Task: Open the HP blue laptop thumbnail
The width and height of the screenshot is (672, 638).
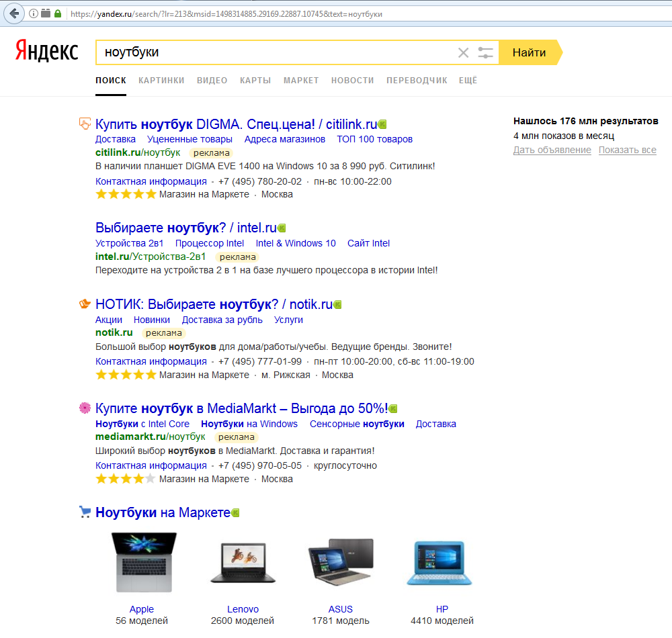Action: click(x=439, y=563)
